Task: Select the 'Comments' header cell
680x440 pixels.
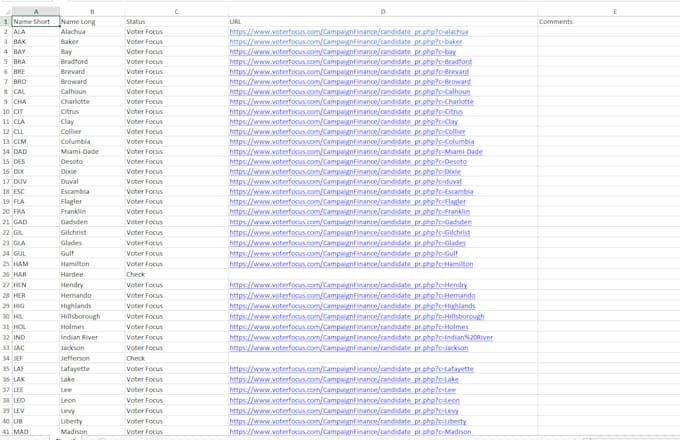Action: (x=609, y=22)
